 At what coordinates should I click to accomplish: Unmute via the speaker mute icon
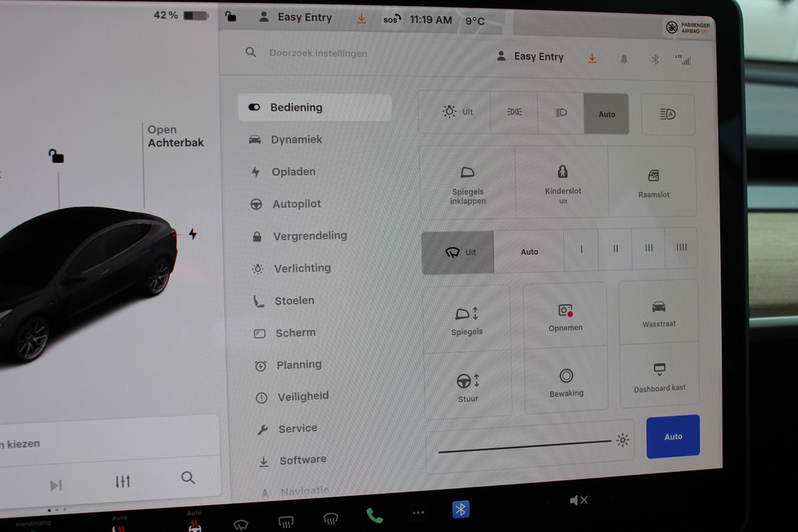pyautogui.click(x=578, y=500)
